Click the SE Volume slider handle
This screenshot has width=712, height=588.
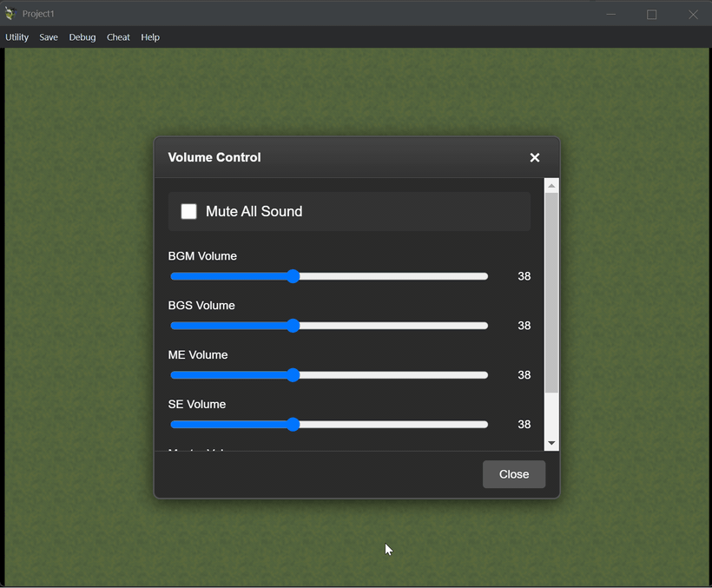293,425
